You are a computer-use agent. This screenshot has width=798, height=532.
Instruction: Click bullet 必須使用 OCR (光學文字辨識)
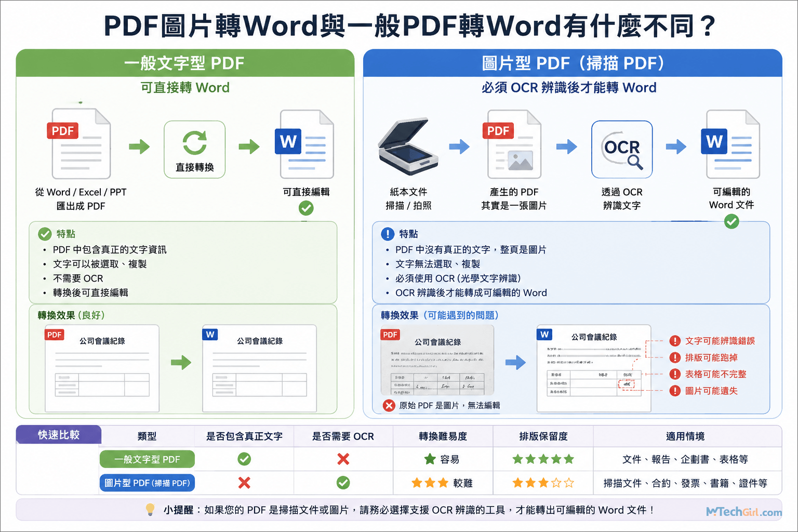tap(458, 278)
